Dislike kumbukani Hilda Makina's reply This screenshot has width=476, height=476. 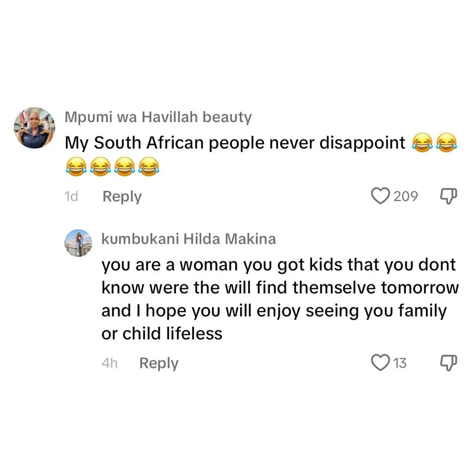(449, 363)
